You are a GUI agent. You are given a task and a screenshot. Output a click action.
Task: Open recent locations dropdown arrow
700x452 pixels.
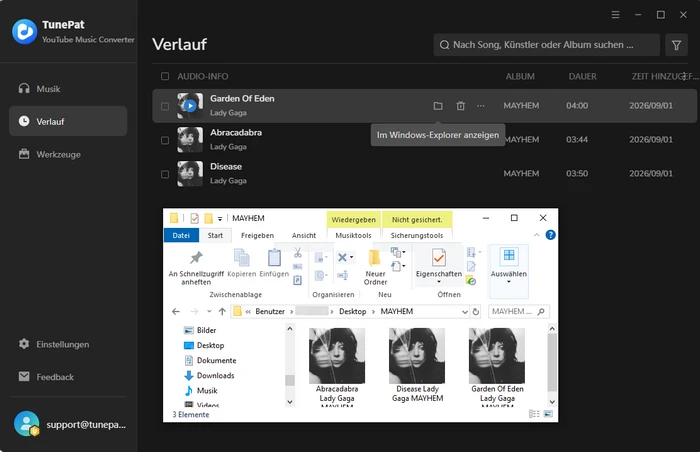click(209, 311)
